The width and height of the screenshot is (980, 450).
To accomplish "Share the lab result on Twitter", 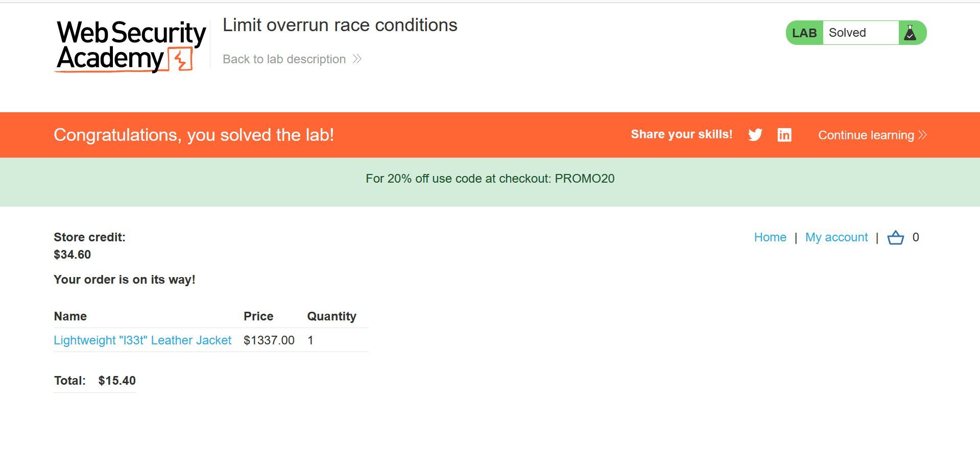I will pos(755,135).
